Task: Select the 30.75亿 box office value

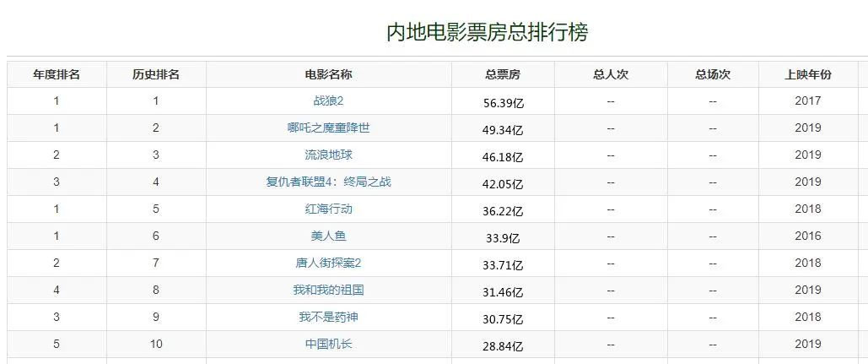Action: [503, 320]
